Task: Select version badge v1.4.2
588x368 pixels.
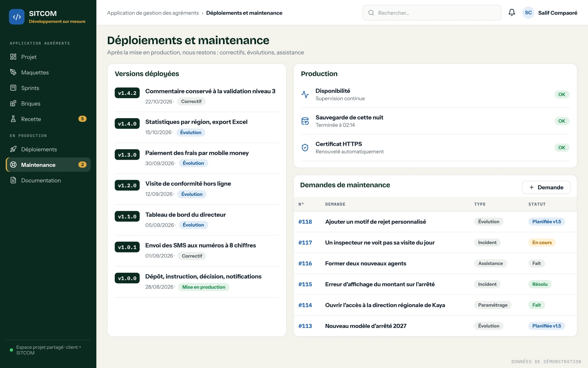Action: tap(127, 93)
